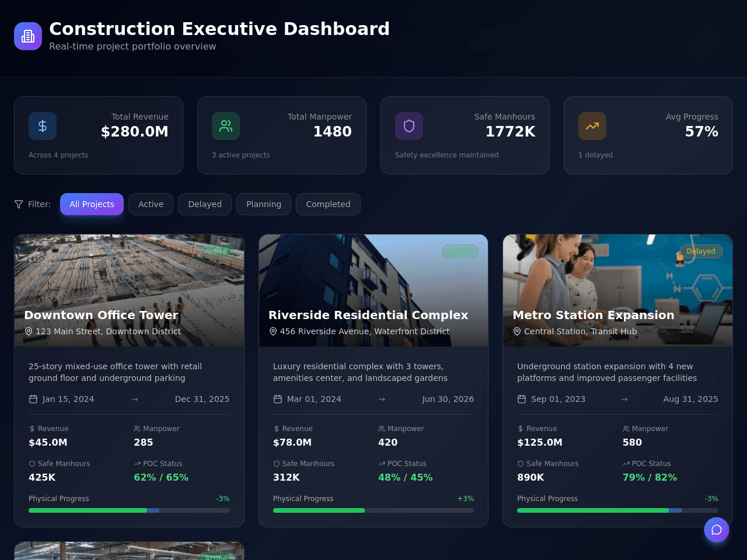Click the 425K safe manhours value

pyautogui.click(x=42, y=478)
